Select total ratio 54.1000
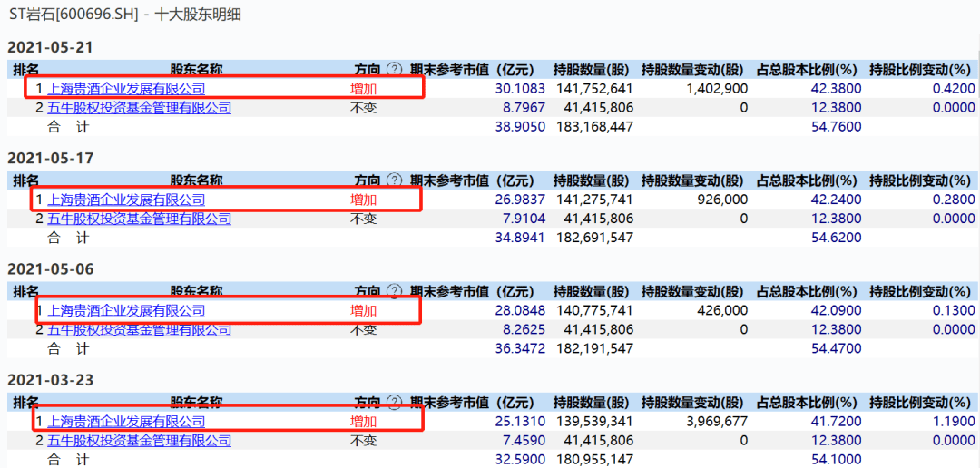980x468 pixels. point(837,459)
